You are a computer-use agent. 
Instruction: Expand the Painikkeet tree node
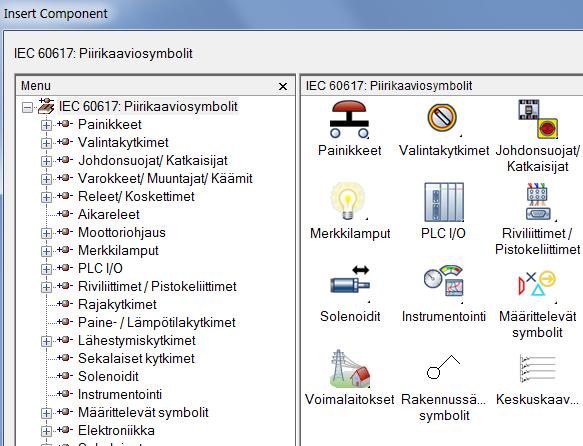(x=46, y=125)
